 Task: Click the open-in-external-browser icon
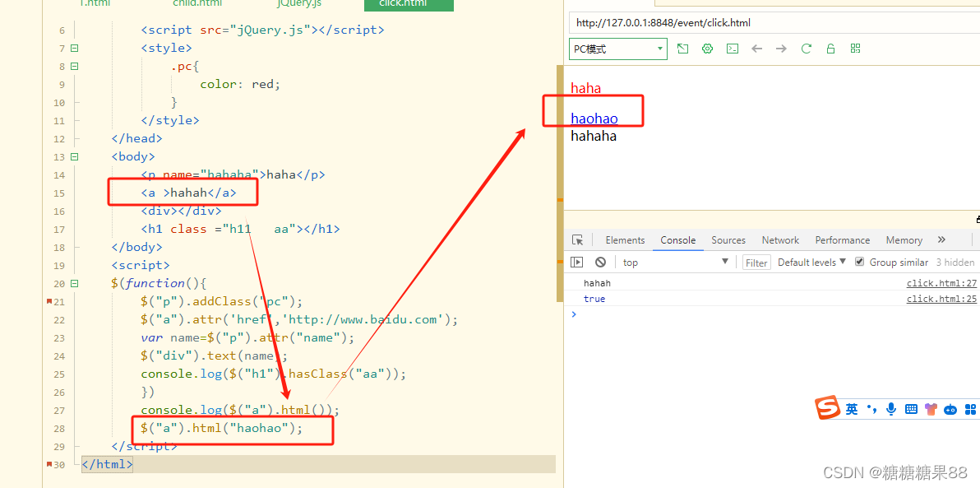pos(682,49)
